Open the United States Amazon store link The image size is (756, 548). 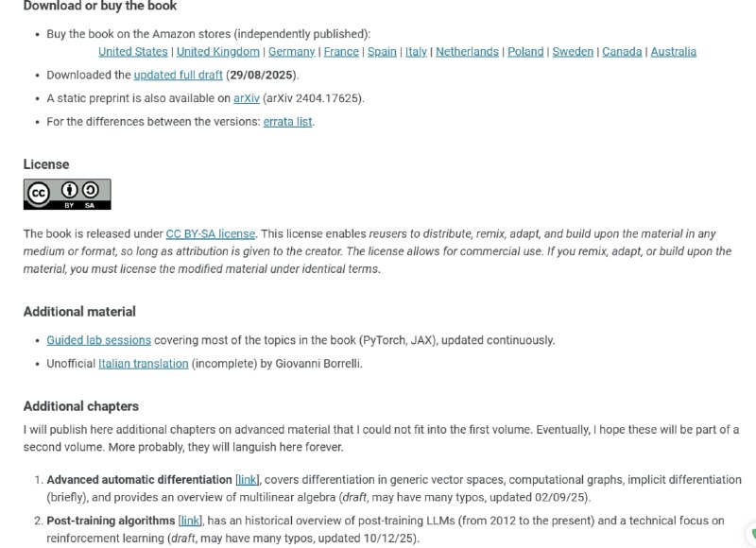[x=133, y=52]
